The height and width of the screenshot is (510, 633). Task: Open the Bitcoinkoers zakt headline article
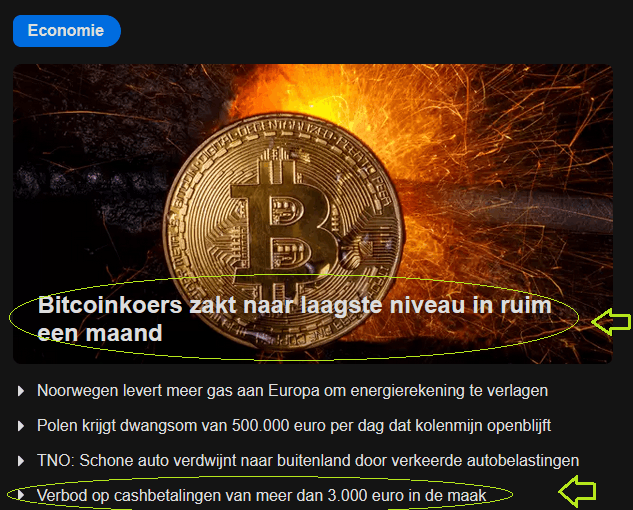tap(294, 319)
